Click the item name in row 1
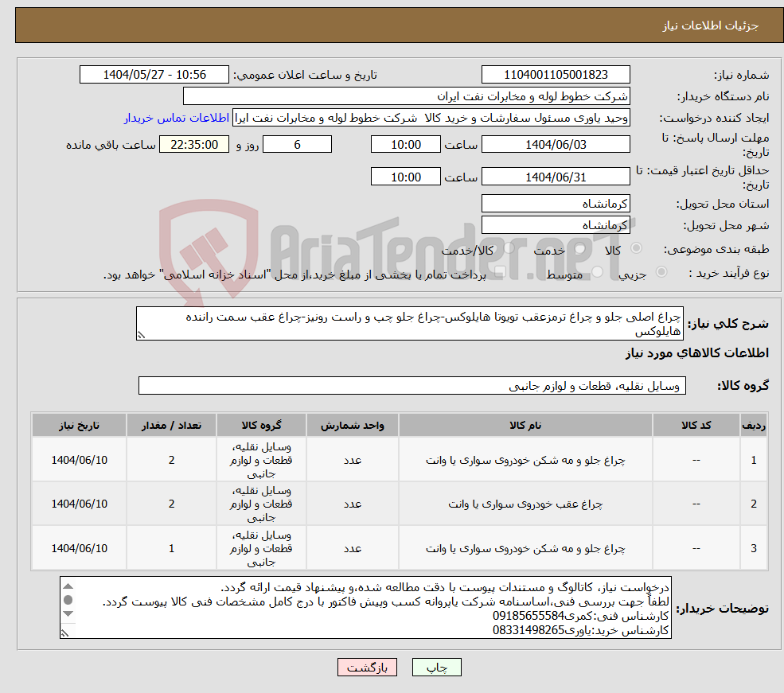Screen dimensions: 784x693 [525, 460]
